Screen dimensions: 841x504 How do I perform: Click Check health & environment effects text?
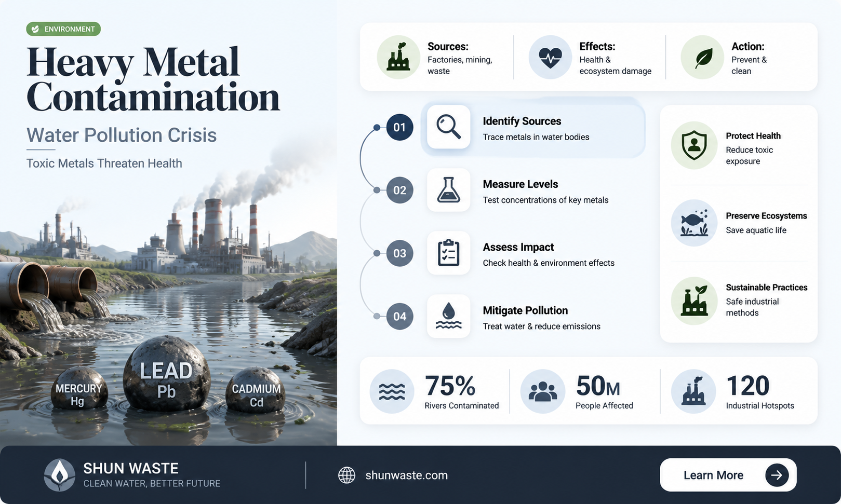(549, 263)
